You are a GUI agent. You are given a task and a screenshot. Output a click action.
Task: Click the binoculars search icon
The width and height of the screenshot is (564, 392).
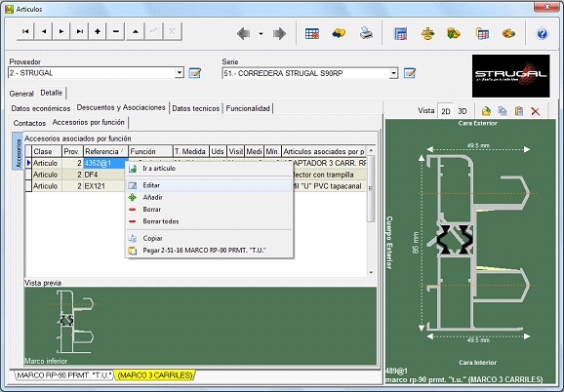tap(339, 33)
